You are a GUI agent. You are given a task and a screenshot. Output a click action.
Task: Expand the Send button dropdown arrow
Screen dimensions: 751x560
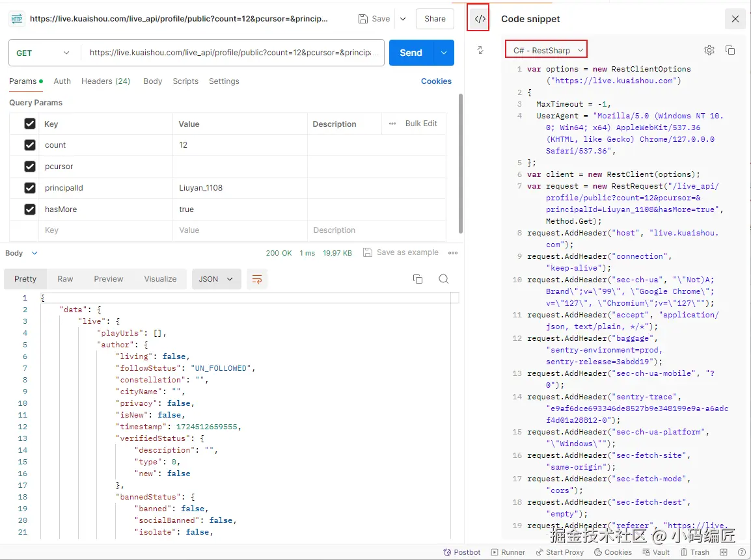click(x=444, y=53)
